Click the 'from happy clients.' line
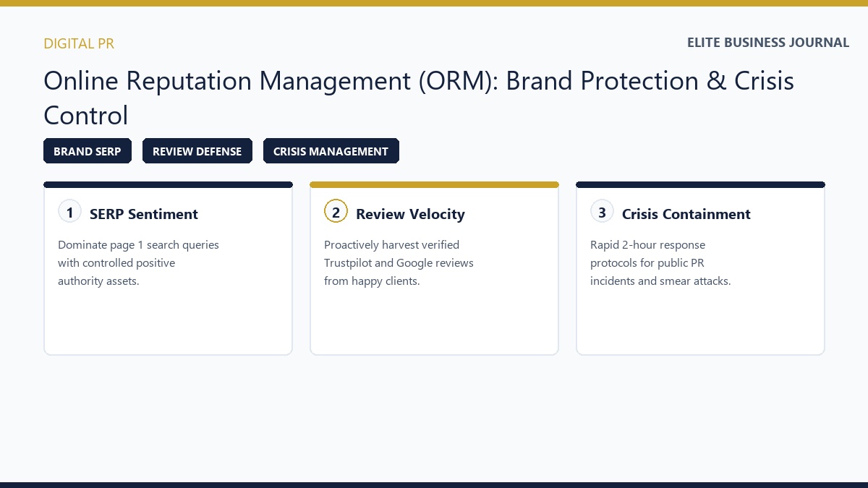 pyautogui.click(x=372, y=281)
